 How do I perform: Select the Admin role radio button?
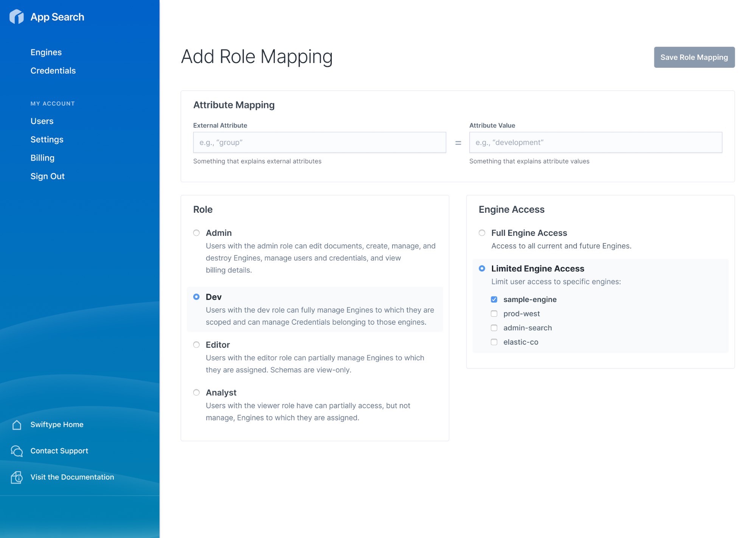(196, 232)
